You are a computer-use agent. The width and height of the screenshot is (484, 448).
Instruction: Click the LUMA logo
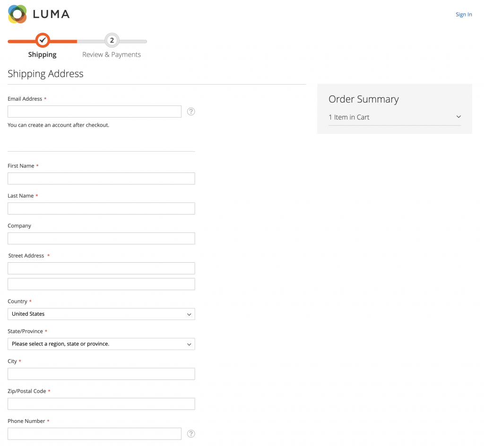pyautogui.click(x=38, y=14)
